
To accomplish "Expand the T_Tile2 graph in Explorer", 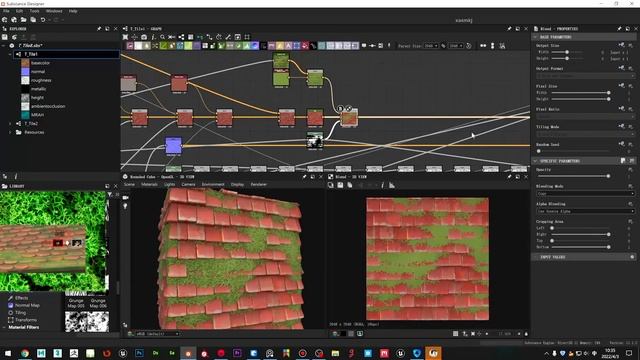I will [10, 123].
